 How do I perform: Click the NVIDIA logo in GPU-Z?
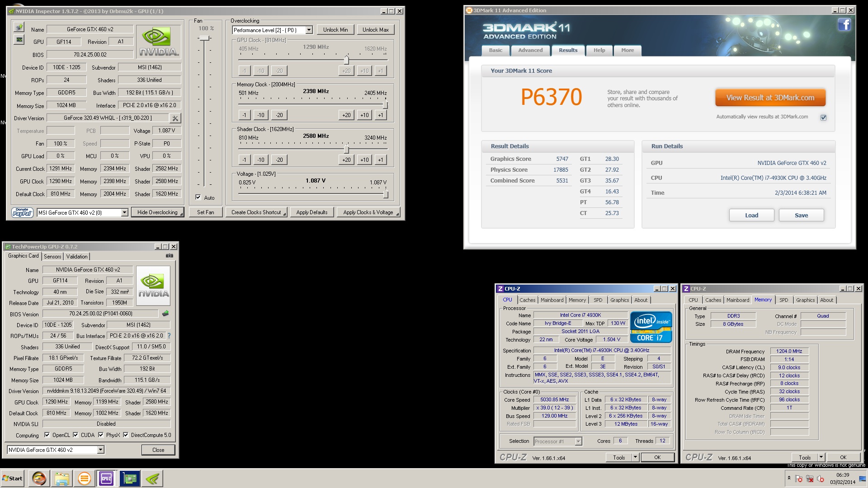[153, 286]
